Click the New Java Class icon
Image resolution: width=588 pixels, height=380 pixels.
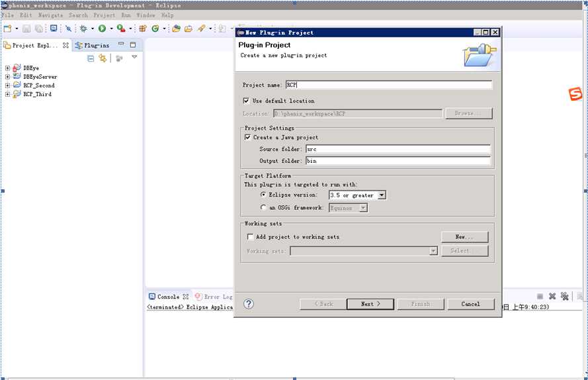pyautogui.click(x=155, y=28)
